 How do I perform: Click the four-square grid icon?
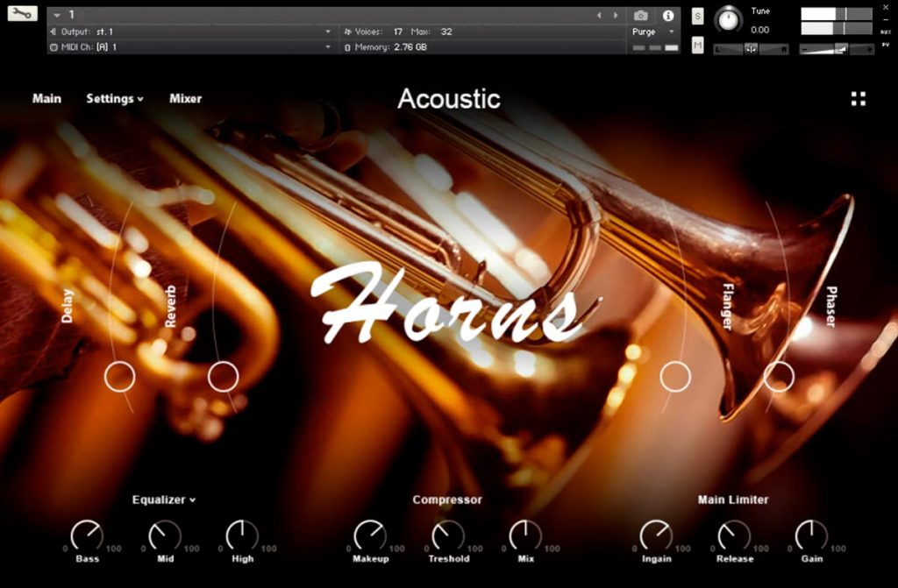[858, 99]
